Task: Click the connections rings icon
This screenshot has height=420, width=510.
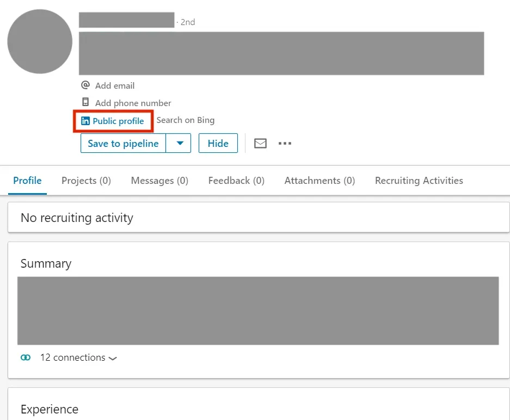Action: tap(24, 357)
